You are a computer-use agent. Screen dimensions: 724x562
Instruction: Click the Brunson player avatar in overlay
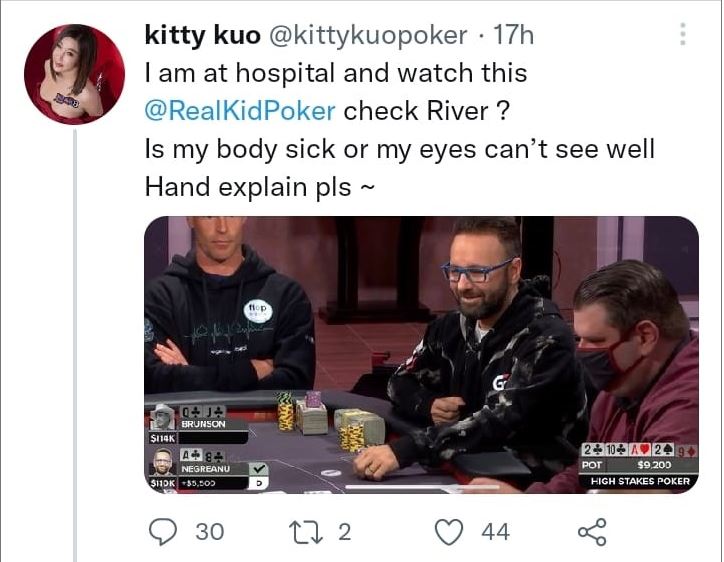(163, 417)
